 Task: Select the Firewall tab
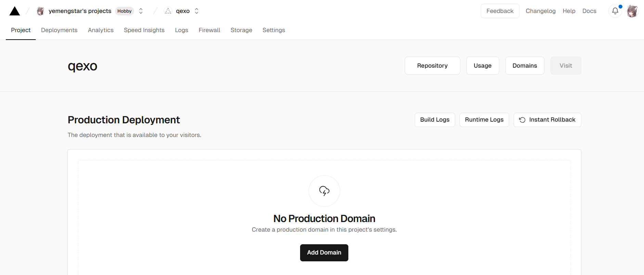[209, 30]
